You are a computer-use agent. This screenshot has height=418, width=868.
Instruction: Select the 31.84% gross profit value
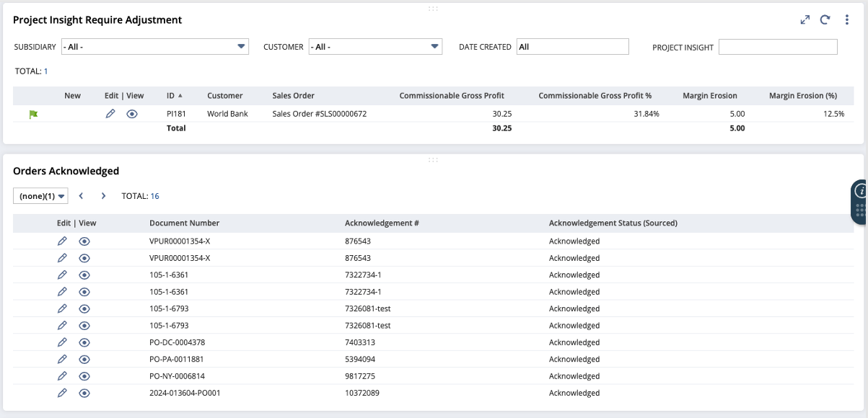coord(646,114)
